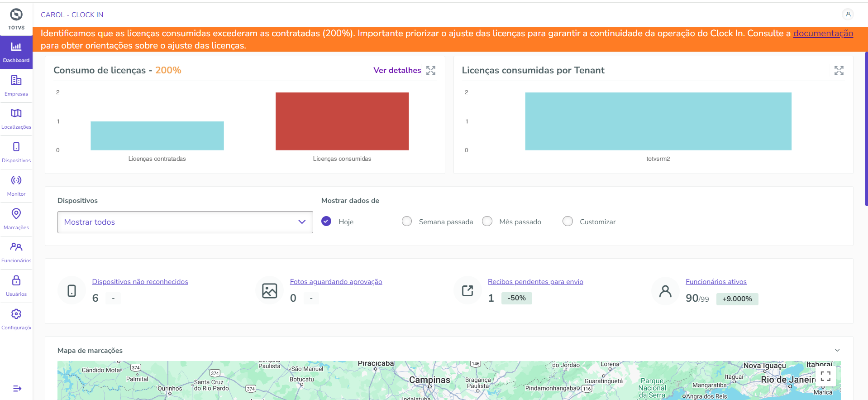Image resolution: width=868 pixels, height=400 pixels.
Task: Click the Dispositivos sidebar menu label
Action: click(x=16, y=160)
